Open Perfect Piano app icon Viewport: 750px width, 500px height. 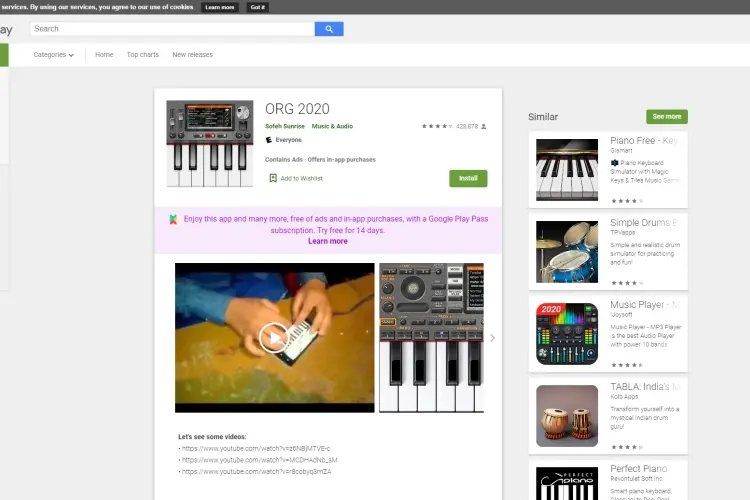(567, 483)
